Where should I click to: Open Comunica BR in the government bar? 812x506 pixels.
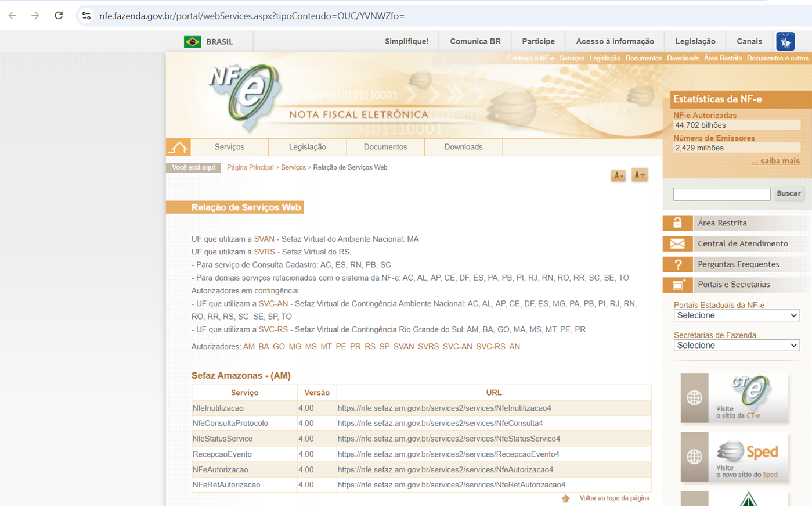pos(475,42)
